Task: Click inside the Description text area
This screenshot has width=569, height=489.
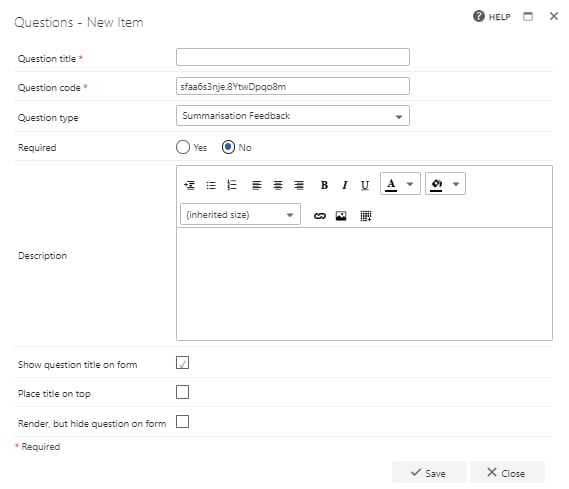Action: coord(364,284)
